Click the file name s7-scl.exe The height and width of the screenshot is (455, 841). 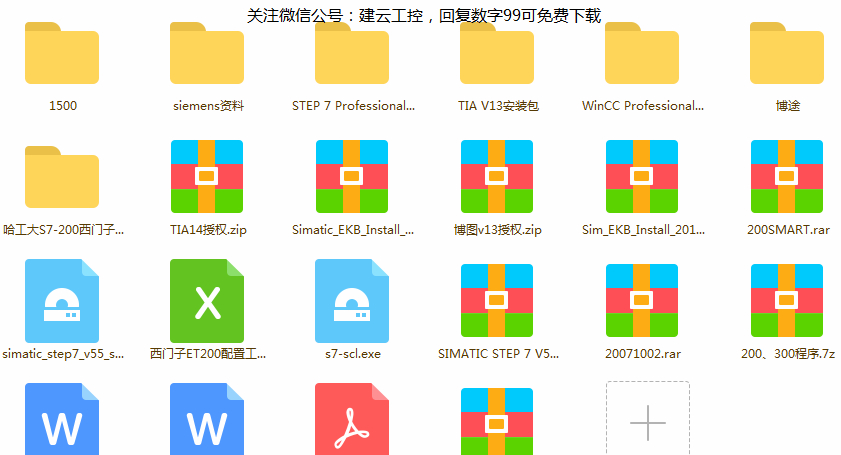click(x=353, y=354)
